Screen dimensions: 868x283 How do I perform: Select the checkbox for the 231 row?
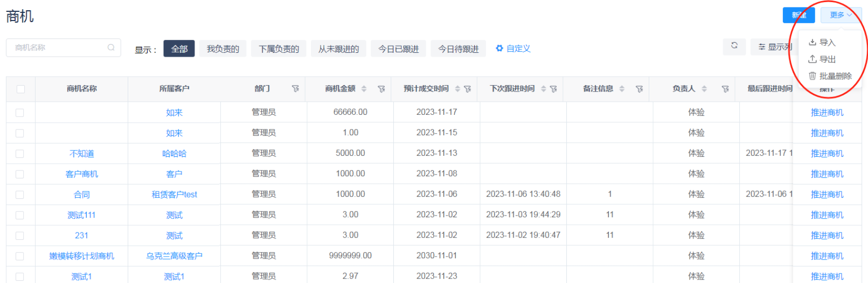tap(20, 236)
